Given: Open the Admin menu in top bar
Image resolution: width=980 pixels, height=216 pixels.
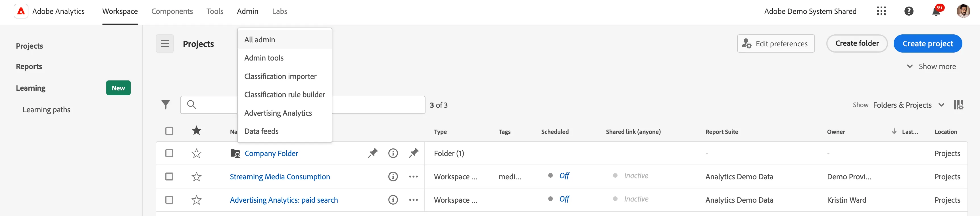Looking at the screenshot, I should point(248,11).
